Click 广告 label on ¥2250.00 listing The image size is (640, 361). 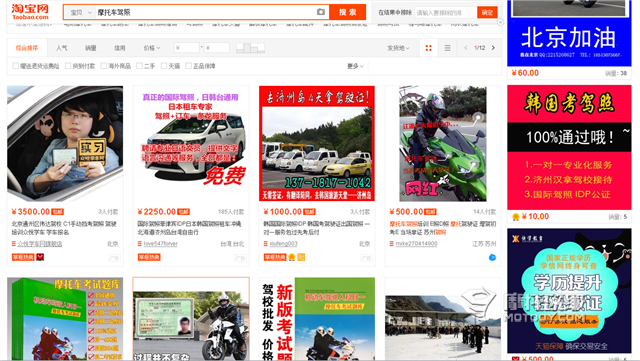click(x=240, y=258)
